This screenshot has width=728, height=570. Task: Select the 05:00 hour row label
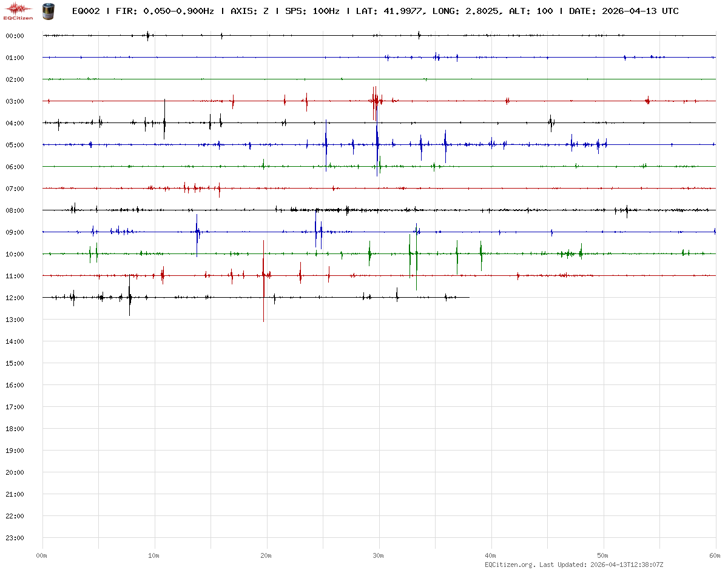[x=15, y=145]
